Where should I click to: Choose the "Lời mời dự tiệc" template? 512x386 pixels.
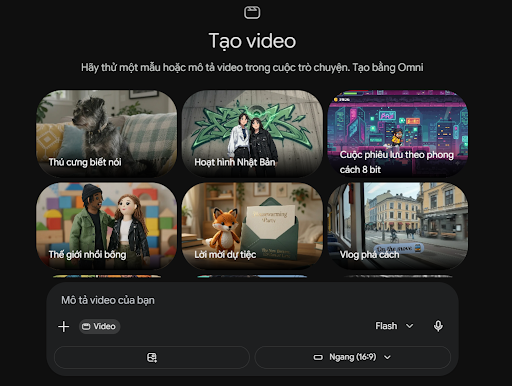point(252,226)
